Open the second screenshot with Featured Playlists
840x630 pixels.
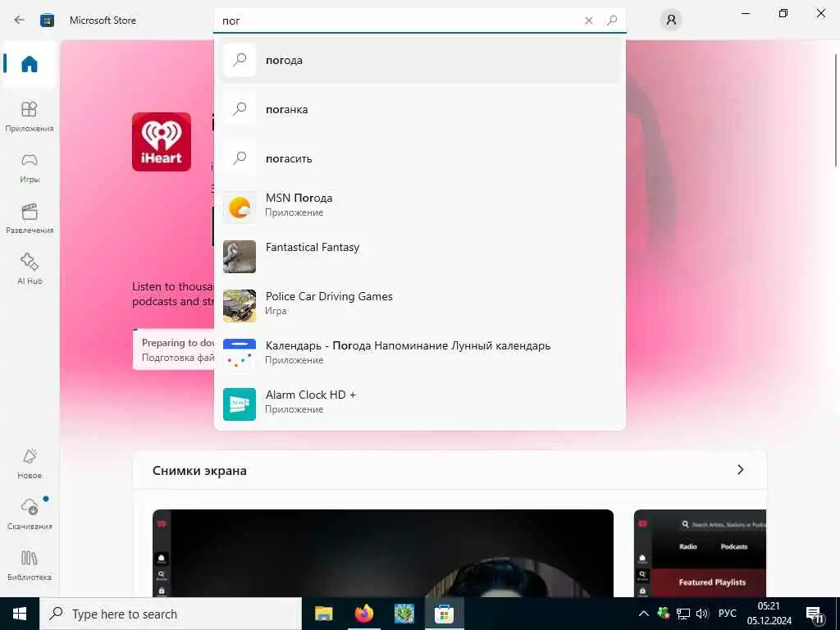[701, 553]
